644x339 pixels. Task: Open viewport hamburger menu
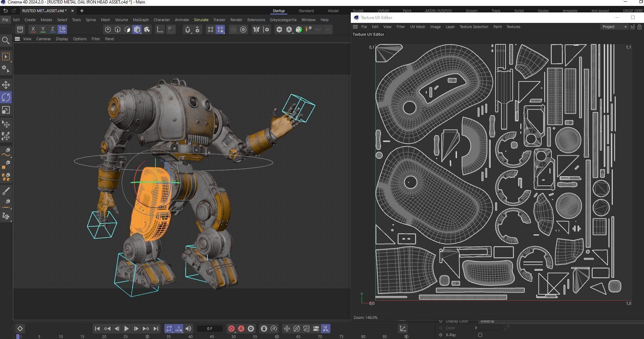click(x=17, y=39)
